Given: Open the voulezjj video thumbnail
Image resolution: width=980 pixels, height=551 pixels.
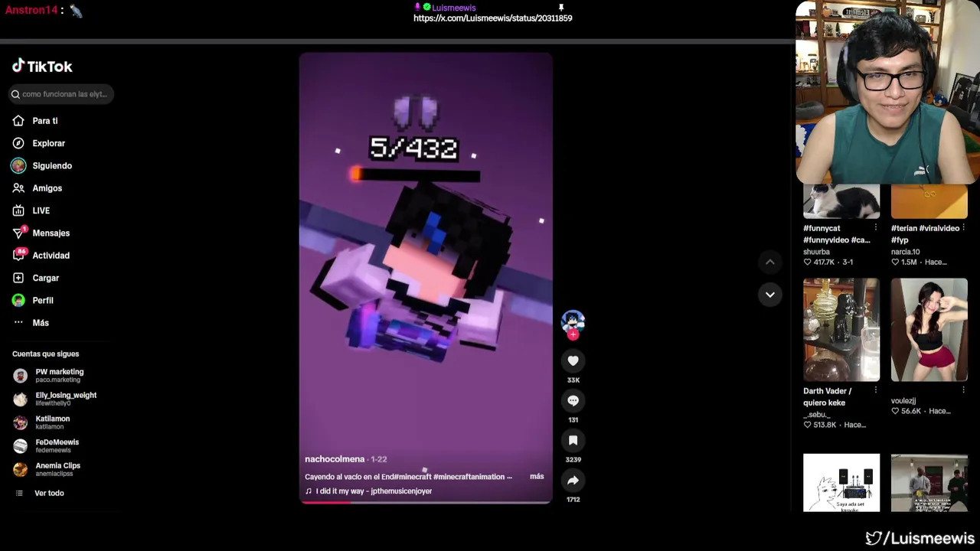Looking at the screenshot, I should 929,330.
